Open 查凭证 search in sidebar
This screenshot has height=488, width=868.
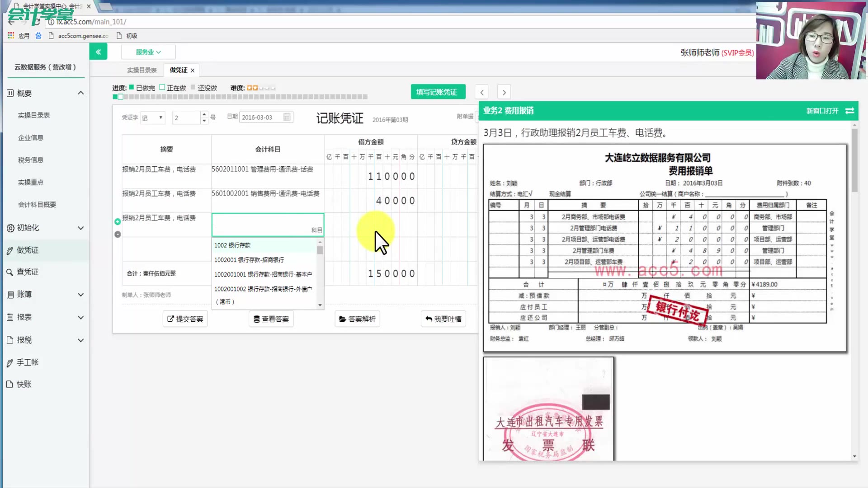pyautogui.click(x=28, y=272)
